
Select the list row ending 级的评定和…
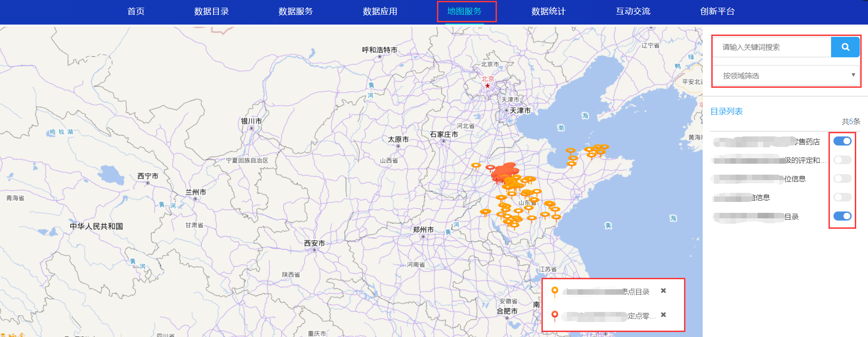pos(770,160)
